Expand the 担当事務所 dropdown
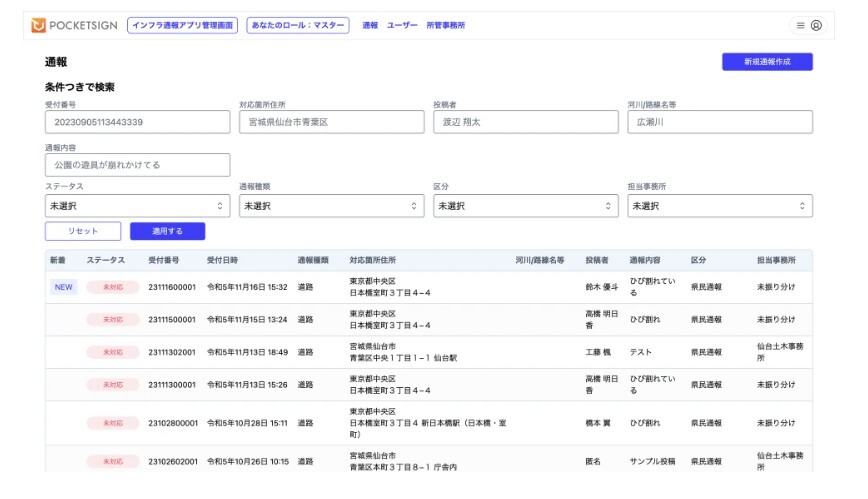The height and width of the screenshot is (499, 868). (719, 206)
